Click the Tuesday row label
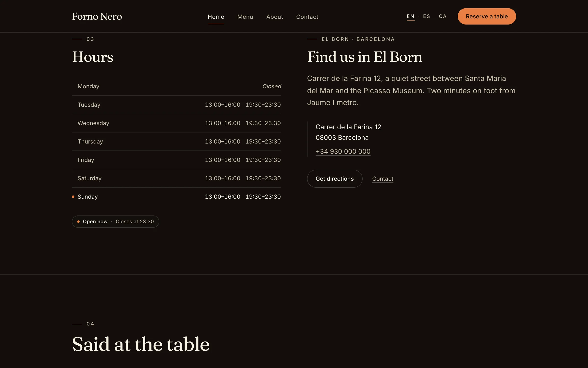The width and height of the screenshot is (588, 368). pyautogui.click(x=89, y=105)
